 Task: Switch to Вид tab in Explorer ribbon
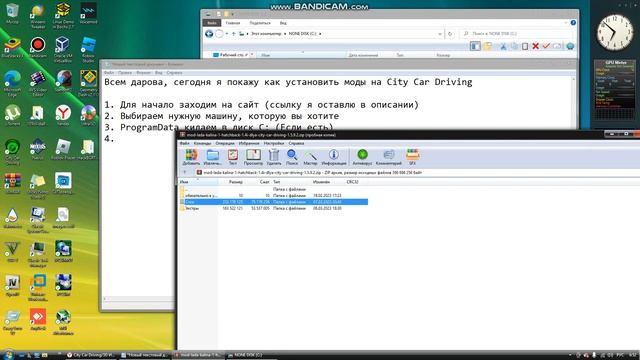pos(283,23)
